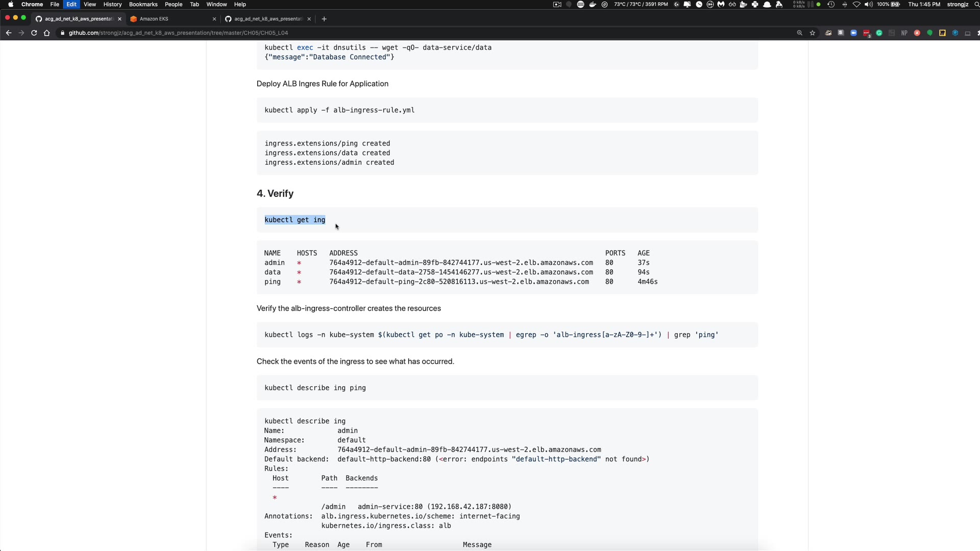The width and height of the screenshot is (980, 551).
Task: Open a new browser tab
Action: coord(324,19)
